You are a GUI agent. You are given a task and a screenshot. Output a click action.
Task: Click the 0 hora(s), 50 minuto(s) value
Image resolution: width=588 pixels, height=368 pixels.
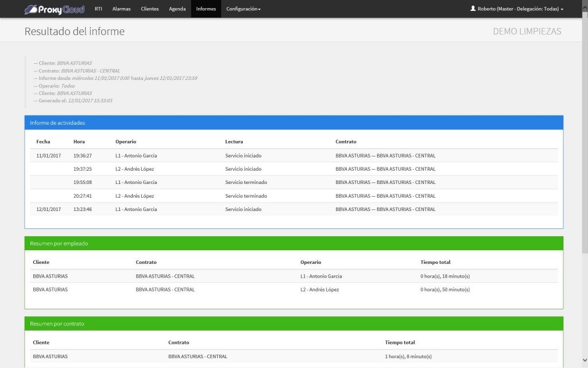[x=445, y=290]
